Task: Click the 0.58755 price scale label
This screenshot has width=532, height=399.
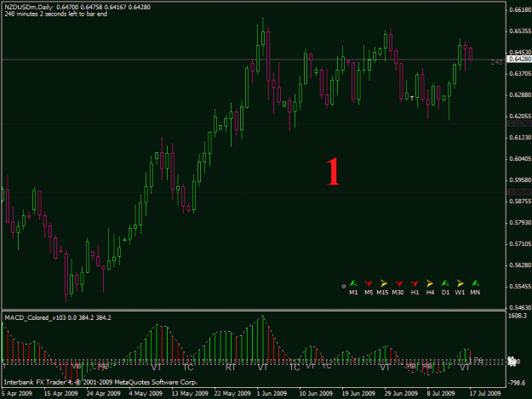Action: tap(520, 202)
